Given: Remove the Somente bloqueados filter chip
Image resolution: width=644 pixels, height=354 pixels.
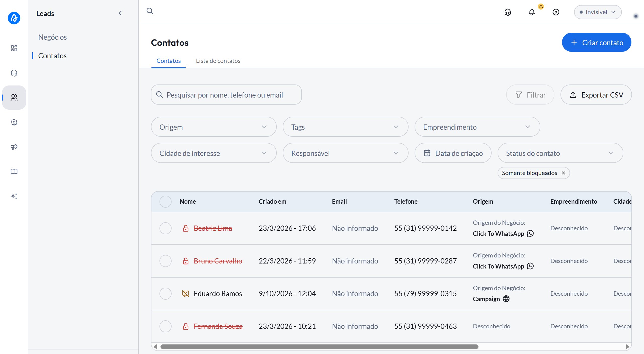Looking at the screenshot, I should pos(563,173).
